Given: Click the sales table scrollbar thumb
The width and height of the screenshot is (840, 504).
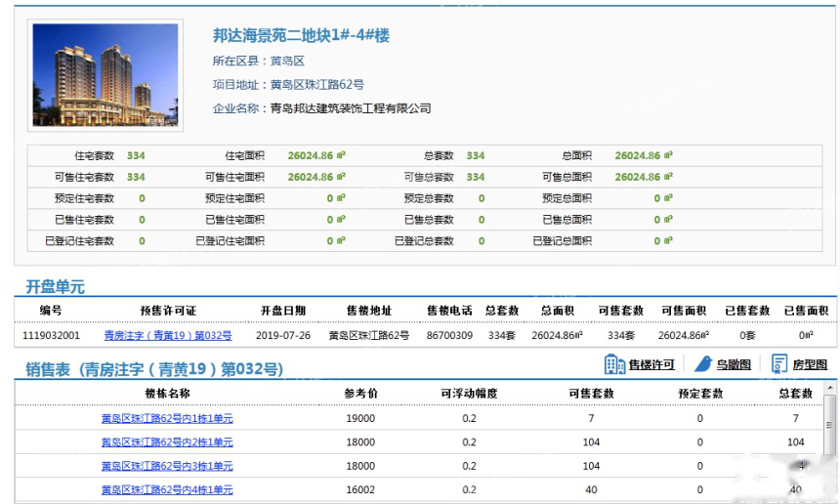Looking at the screenshot, I should tap(829, 425).
